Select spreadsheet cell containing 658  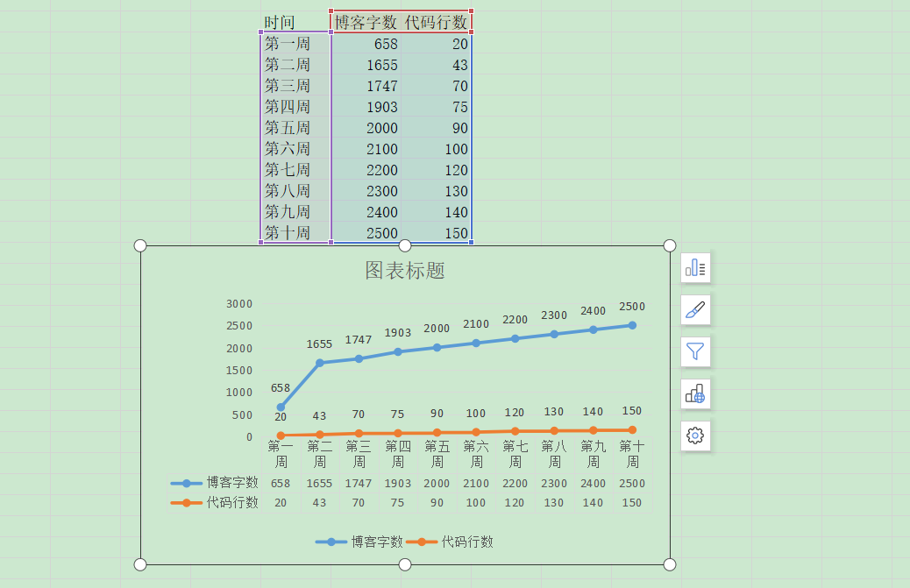[366, 44]
